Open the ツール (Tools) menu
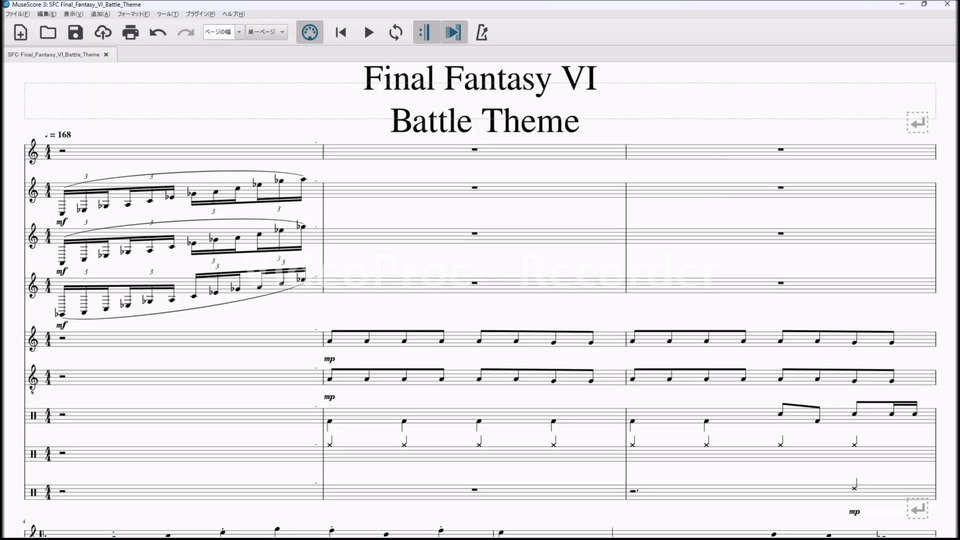 [x=168, y=13]
